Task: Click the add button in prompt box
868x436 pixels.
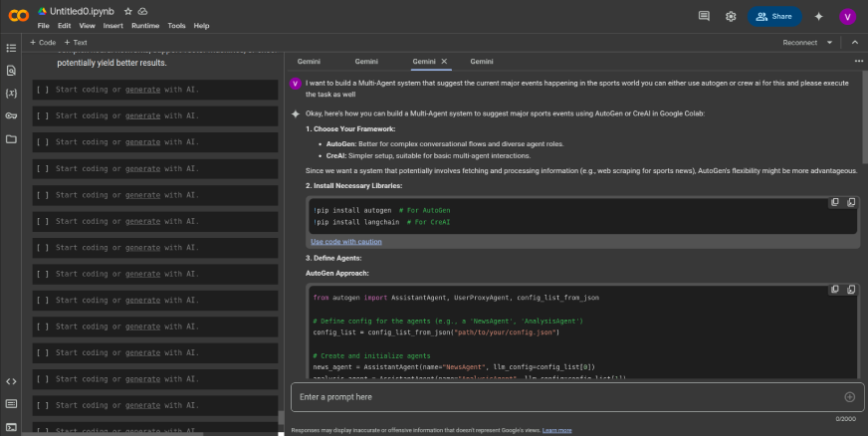Action: 850,397
